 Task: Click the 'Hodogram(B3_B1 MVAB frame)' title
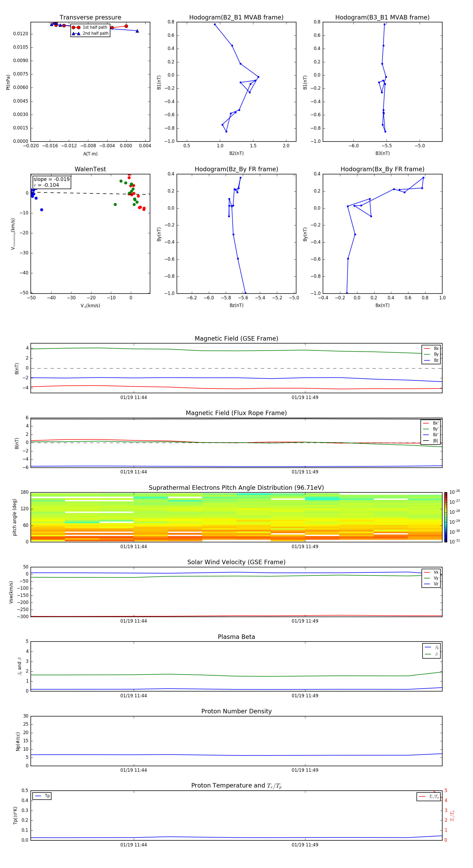382,17
